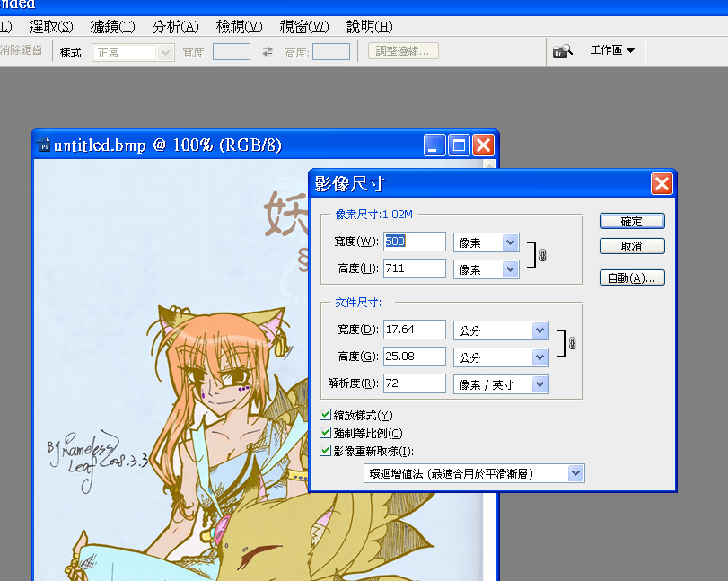Click the pixel 高度(H) input field
This screenshot has width=728, height=581.
click(x=414, y=268)
